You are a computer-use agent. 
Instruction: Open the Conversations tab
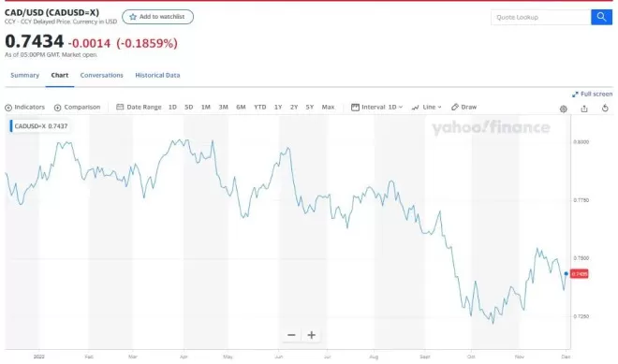[102, 75]
